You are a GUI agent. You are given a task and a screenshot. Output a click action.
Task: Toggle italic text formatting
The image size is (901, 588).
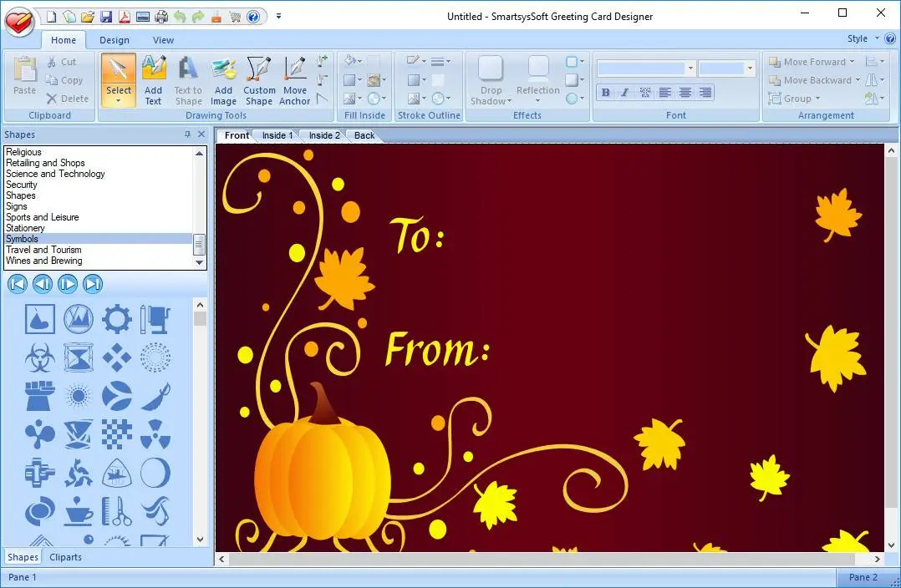tap(624, 92)
